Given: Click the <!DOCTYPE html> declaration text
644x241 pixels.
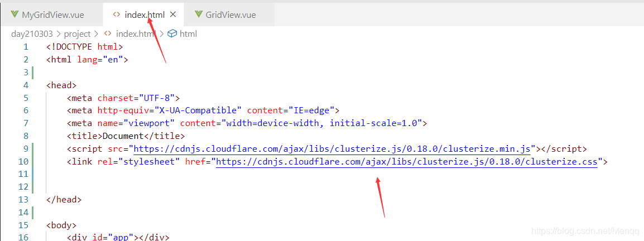Looking at the screenshot, I should coord(85,46).
